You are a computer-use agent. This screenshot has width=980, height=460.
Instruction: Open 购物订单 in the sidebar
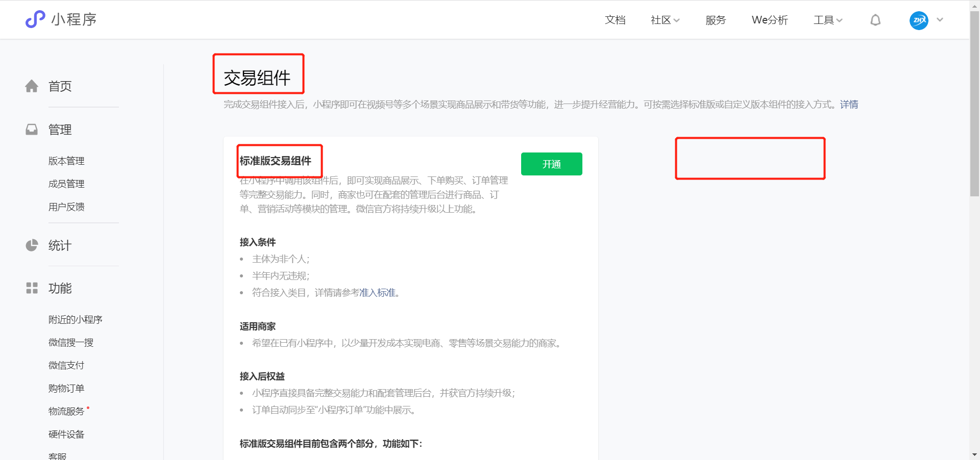(66, 389)
